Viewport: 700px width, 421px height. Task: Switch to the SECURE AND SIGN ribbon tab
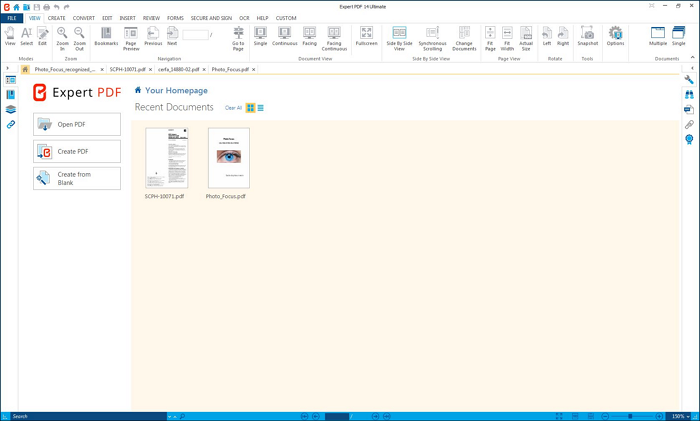[211, 18]
